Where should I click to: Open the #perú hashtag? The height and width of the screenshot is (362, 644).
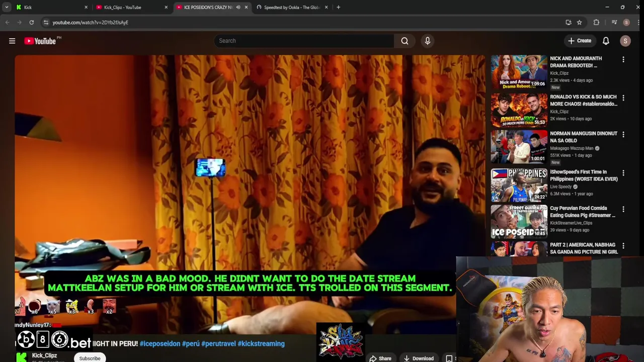tap(191, 343)
